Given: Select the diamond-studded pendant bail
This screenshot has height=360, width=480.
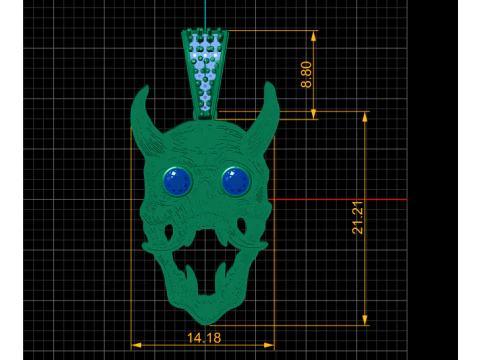Looking at the screenshot, I should coord(205,74).
